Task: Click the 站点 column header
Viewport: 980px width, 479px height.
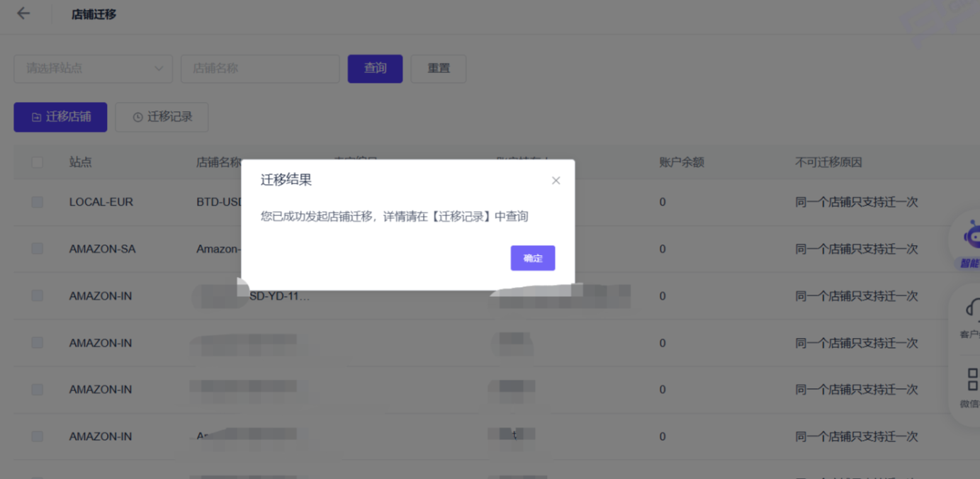Action: click(x=80, y=162)
